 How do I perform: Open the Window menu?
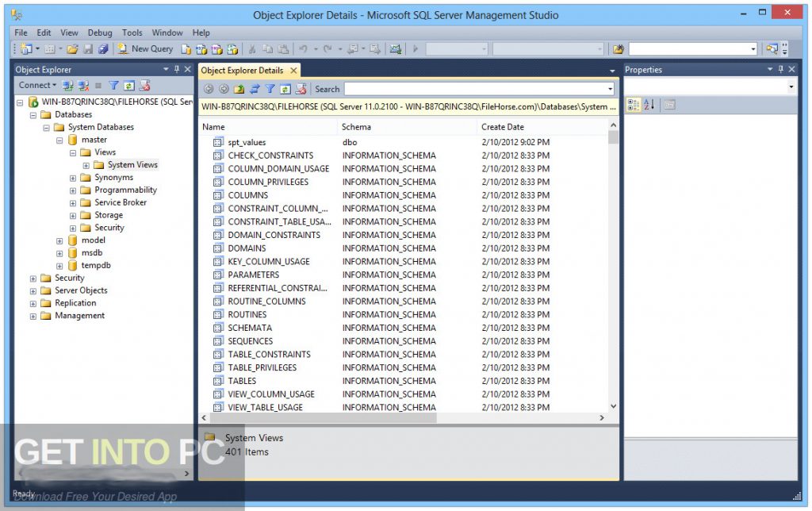tap(167, 33)
